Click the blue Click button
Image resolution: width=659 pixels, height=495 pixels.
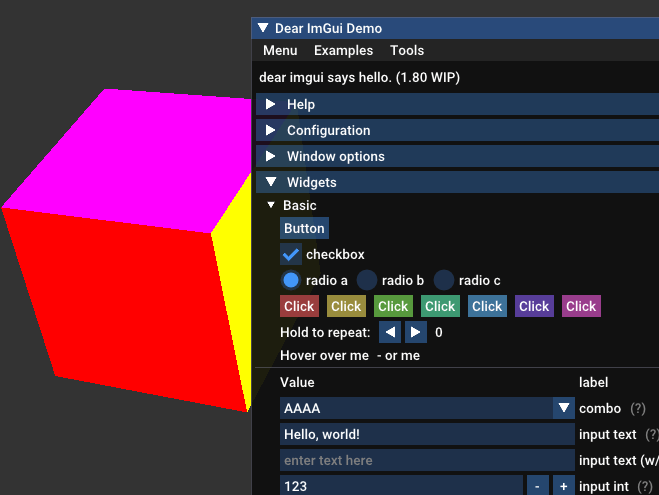point(488,306)
